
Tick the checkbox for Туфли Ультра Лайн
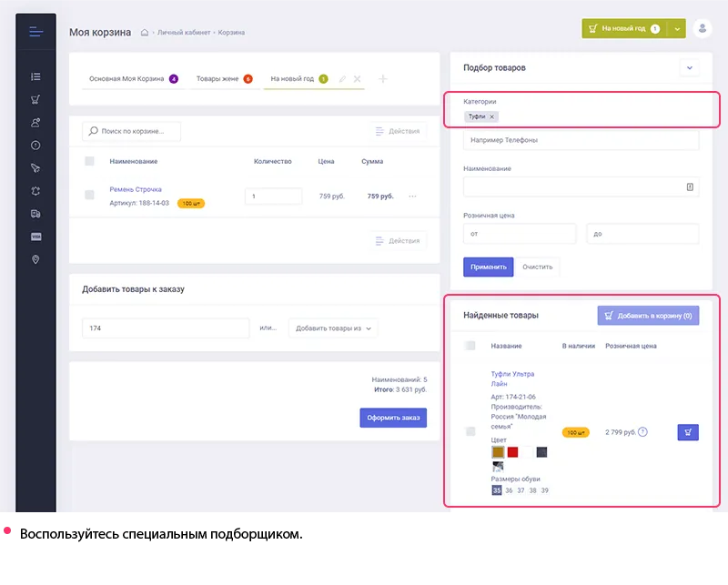(470, 431)
